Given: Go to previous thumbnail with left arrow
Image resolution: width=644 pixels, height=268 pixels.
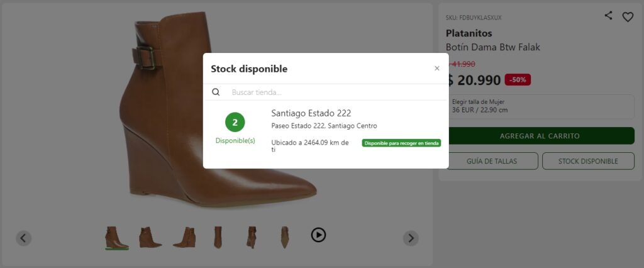Looking at the screenshot, I should 23,238.
